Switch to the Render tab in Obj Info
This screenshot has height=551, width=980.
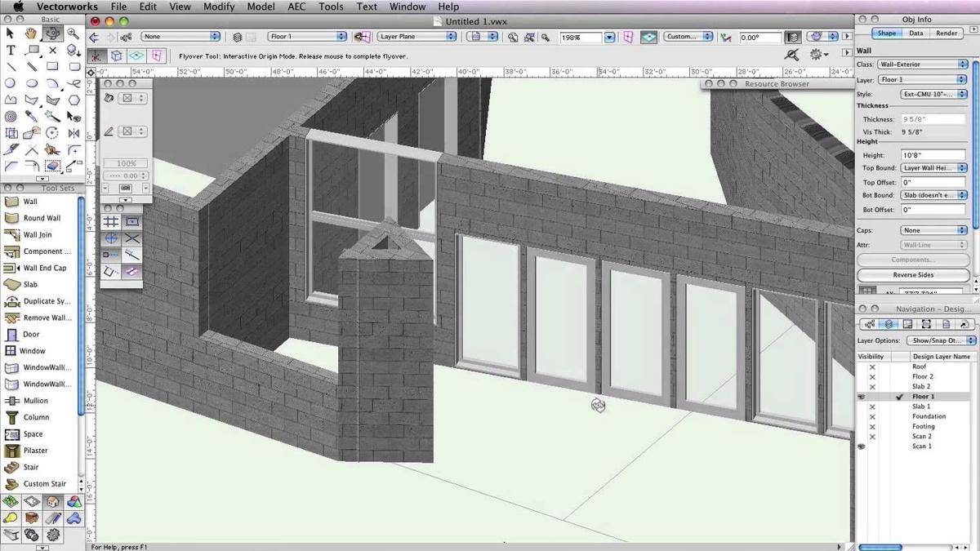(x=947, y=33)
